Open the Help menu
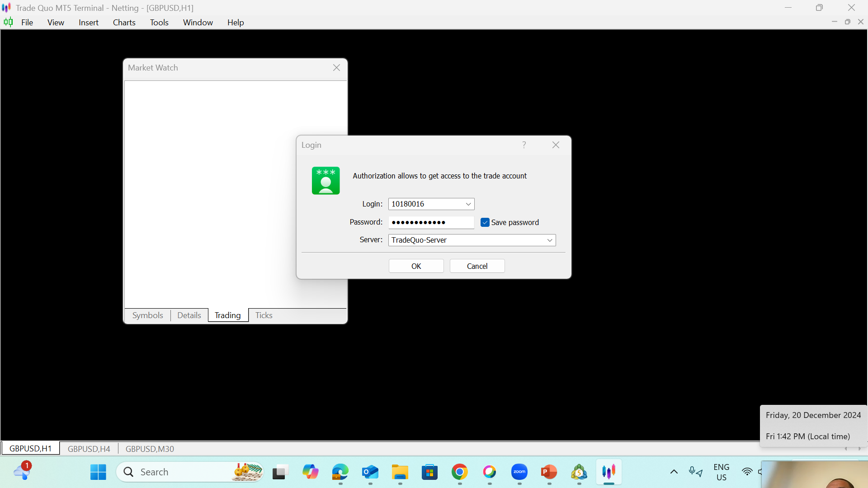 [x=236, y=23]
